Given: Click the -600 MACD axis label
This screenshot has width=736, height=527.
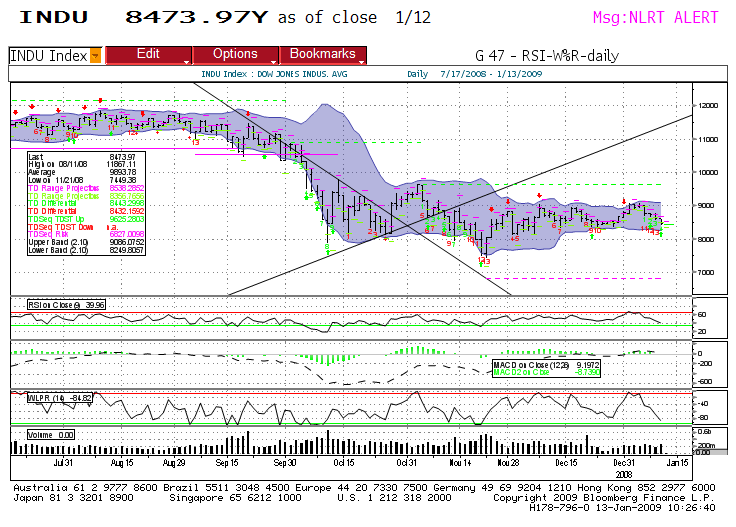Looking at the screenshot, I should click(x=705, y=382).
